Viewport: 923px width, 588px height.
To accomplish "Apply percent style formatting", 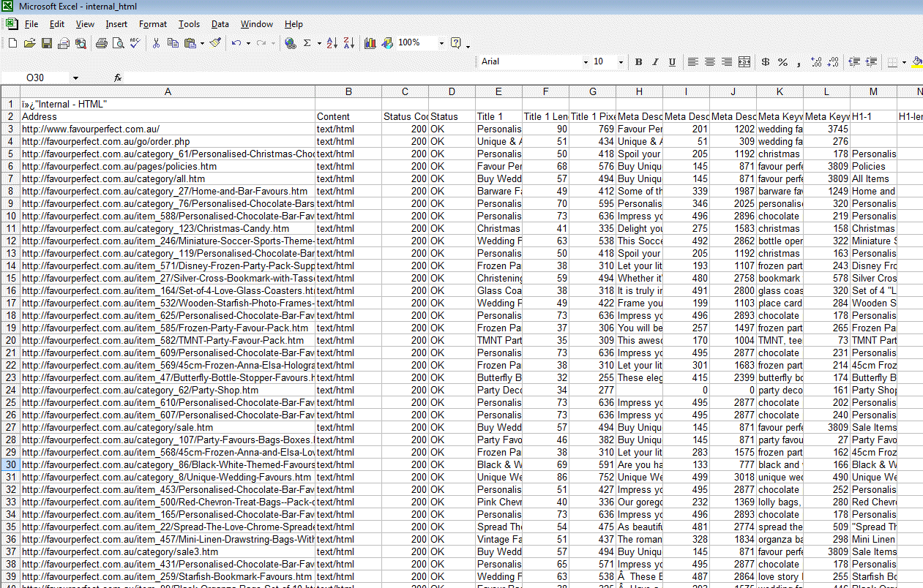I will [x=782, y=62].
